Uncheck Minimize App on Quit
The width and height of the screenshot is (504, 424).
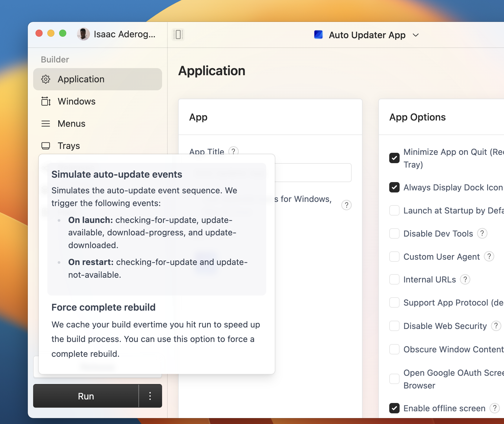[x=394, y=158]
